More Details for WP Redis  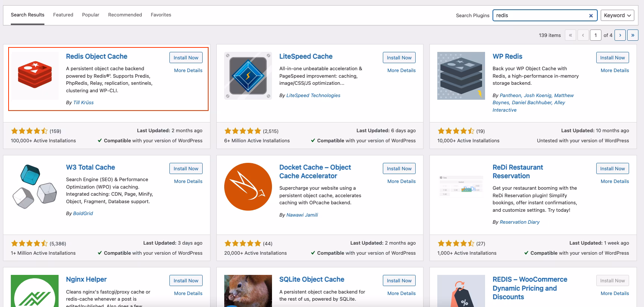pyautogui.click(x=615, y=70)
